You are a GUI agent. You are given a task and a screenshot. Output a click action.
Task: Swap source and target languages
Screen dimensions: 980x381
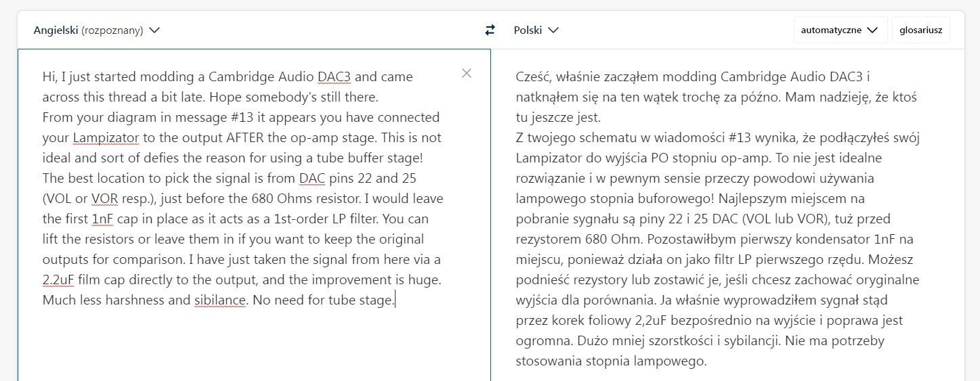point(490,30)
